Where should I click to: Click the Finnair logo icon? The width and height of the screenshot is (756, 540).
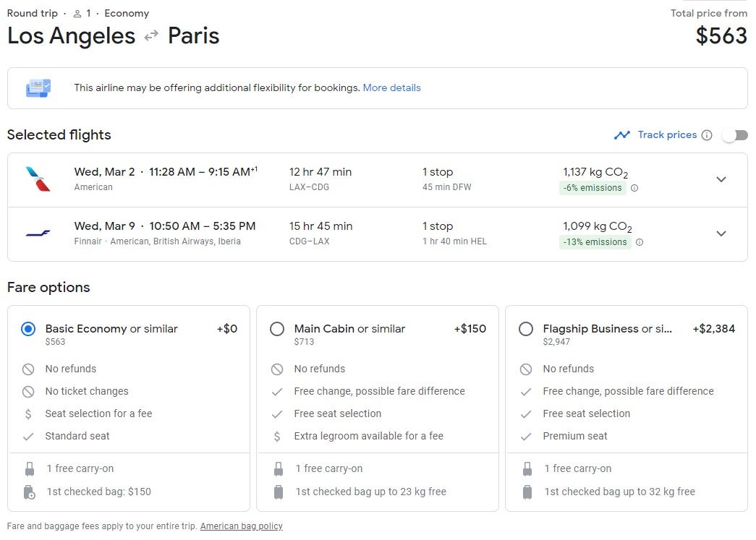click(38, 233)
